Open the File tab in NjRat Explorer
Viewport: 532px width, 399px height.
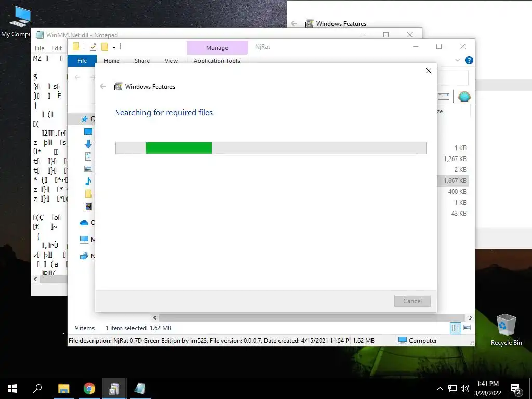[82, 60]
